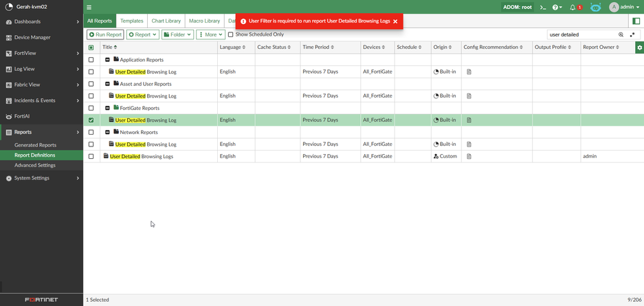Click the search field containing user detailed
Image resolution: width=644 pixels, height=306 pixels.
click(x=582, y=35)
